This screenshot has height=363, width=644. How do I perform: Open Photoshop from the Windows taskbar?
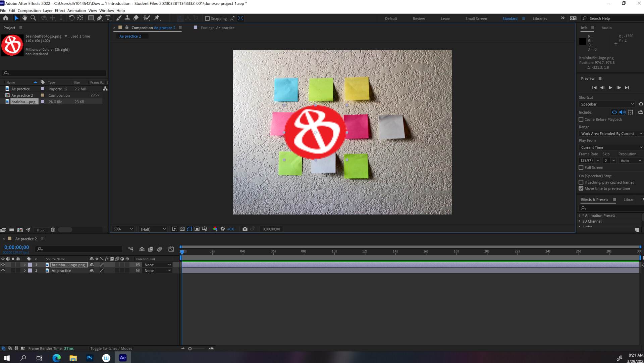(x=90, y=358)
